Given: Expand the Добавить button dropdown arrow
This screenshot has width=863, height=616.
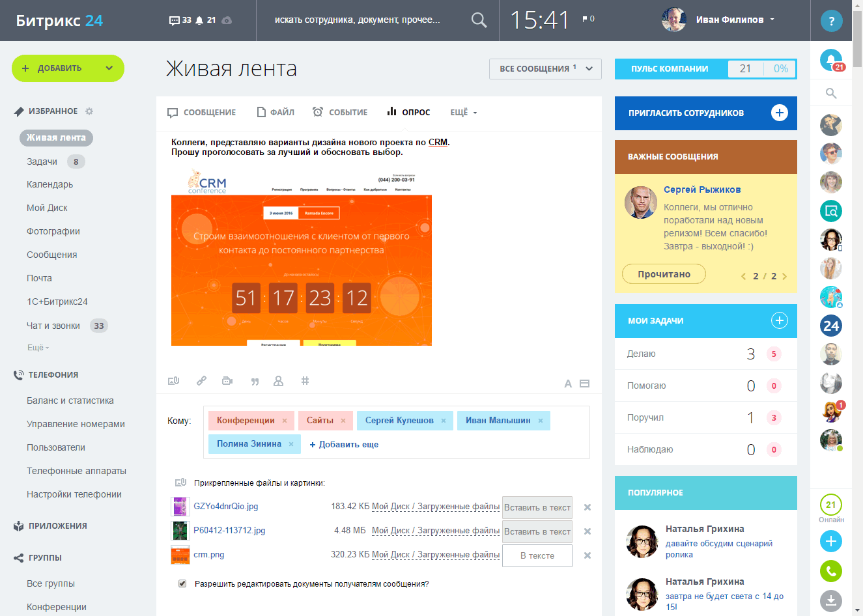Looking at the screenshot, I should [x=109, y=68].
